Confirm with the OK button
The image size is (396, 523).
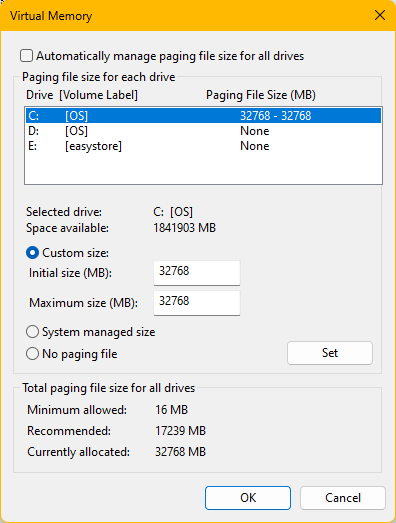(x=248, y=498)
